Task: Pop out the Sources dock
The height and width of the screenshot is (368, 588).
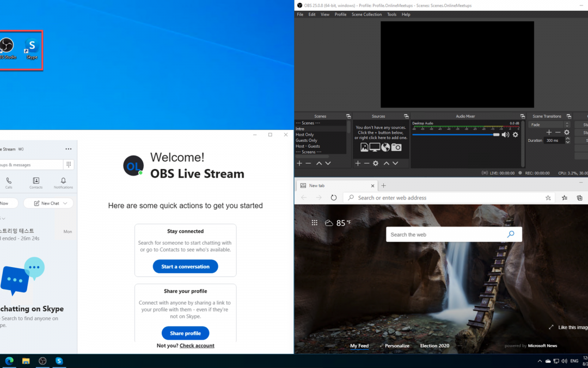Action: click(x=406, y=117)
